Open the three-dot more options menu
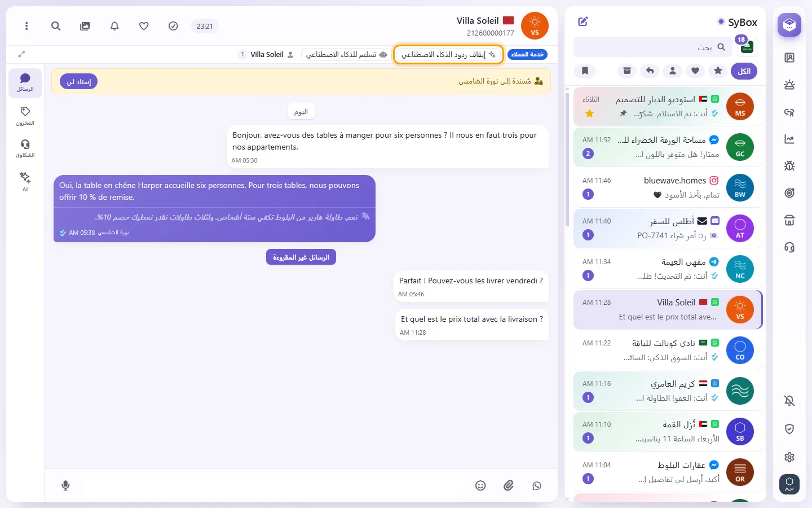812x508 pixels. pos(27,26)
